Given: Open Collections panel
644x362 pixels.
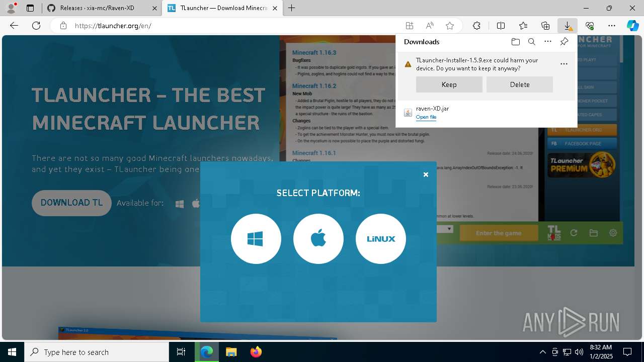Looking at the screenshot, I should 545,26.
